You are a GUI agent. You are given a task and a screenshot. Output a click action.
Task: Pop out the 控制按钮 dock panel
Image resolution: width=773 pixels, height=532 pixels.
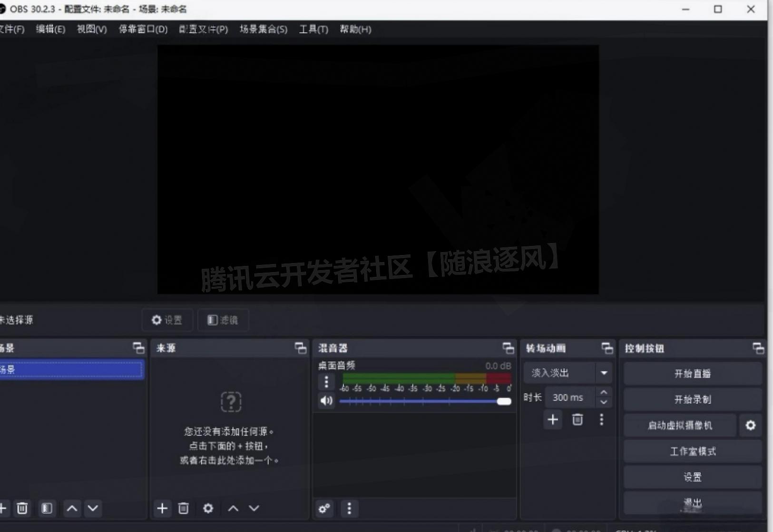tap(758, 348)
